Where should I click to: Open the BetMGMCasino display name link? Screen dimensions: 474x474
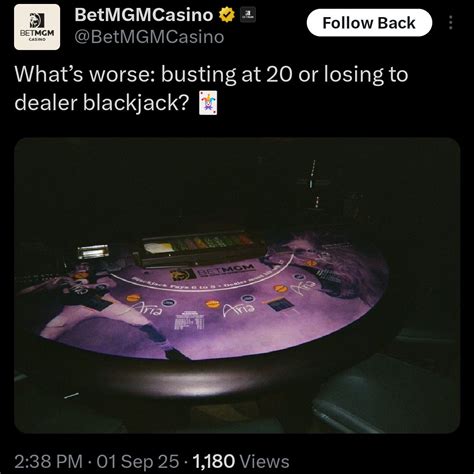[144, 15]
